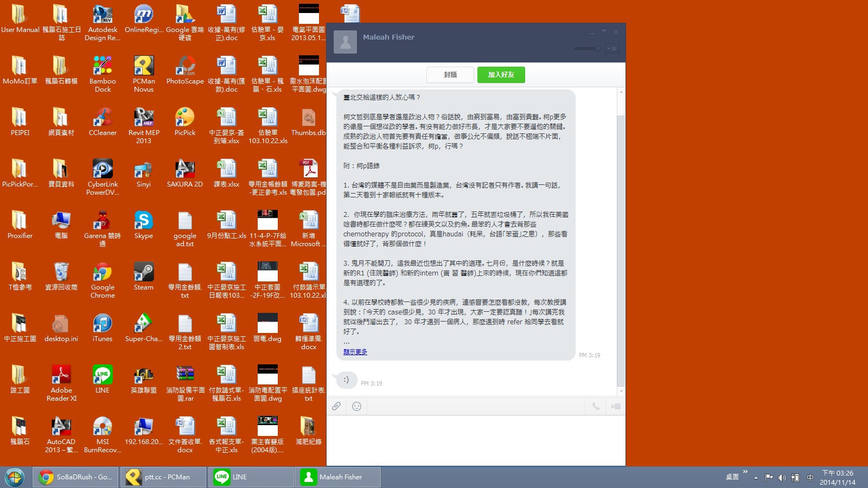Expand the 桌面 toolbar chevron

(745, 472)
